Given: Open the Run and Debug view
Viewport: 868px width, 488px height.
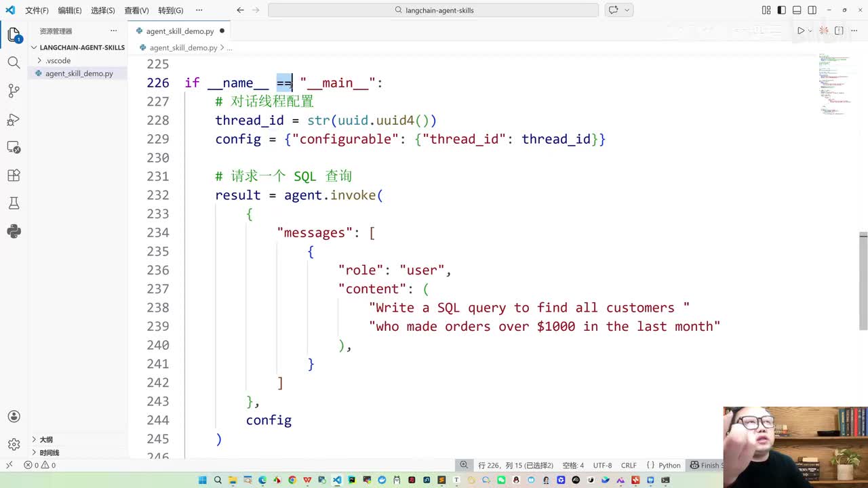Looking at the screenshot, I should click(14, 119).
